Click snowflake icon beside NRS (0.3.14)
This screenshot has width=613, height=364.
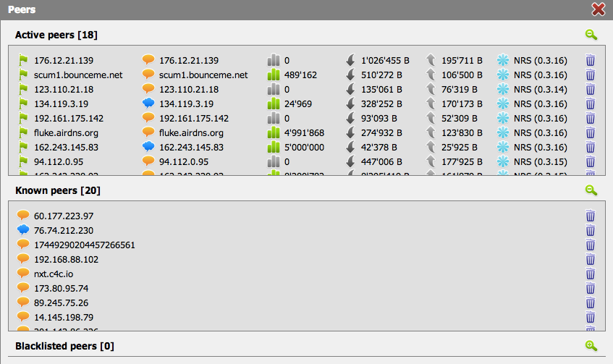[x=503, y=89]
